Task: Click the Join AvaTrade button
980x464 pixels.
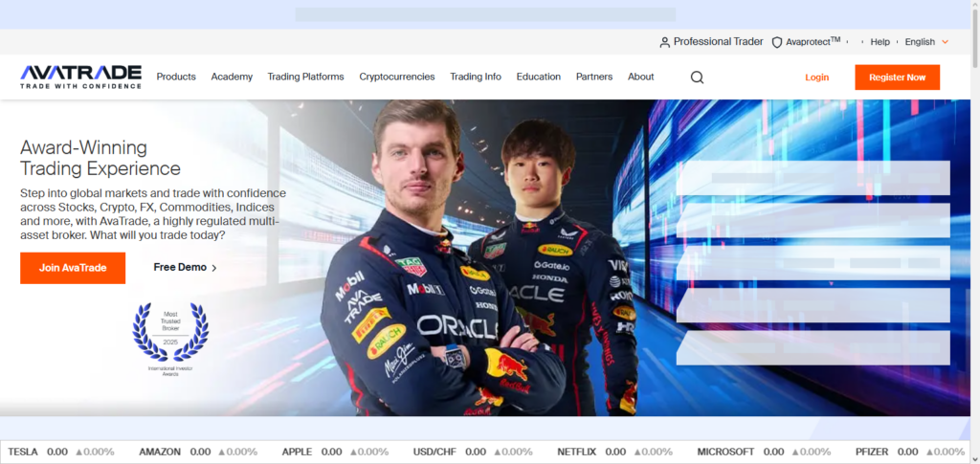Action: point(73,268)
